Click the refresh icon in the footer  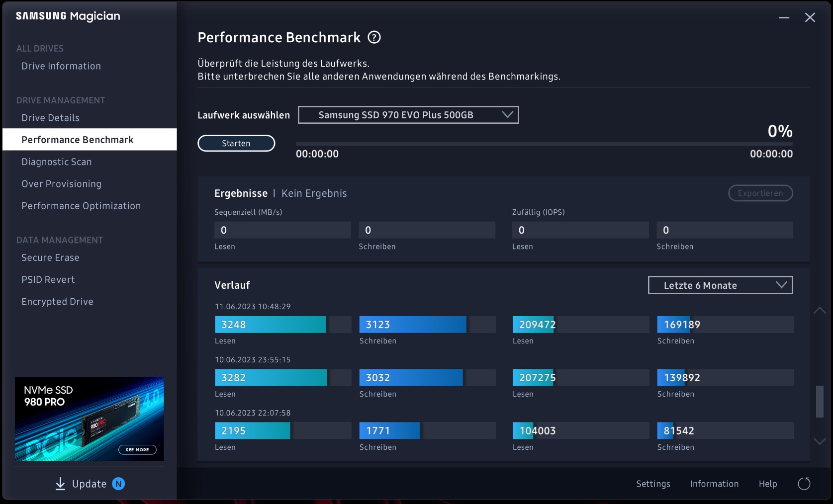804,484
